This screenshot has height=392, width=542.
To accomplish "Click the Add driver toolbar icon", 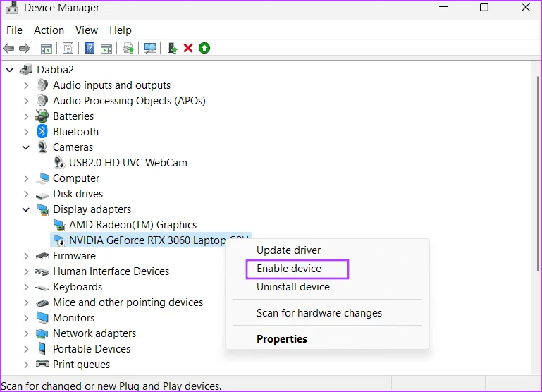I will (173, 48).
